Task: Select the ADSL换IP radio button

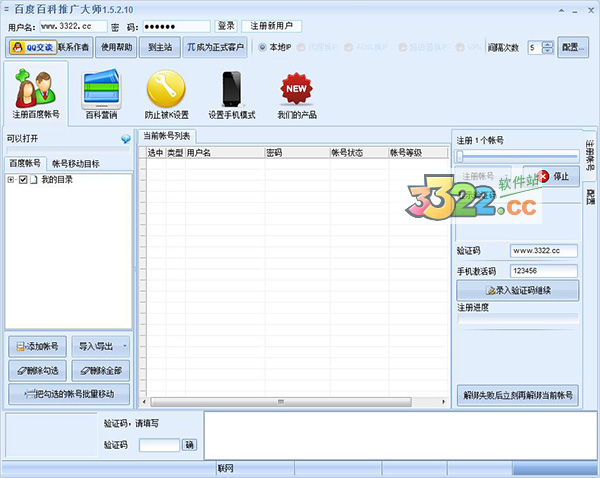Action: (348, 47)
